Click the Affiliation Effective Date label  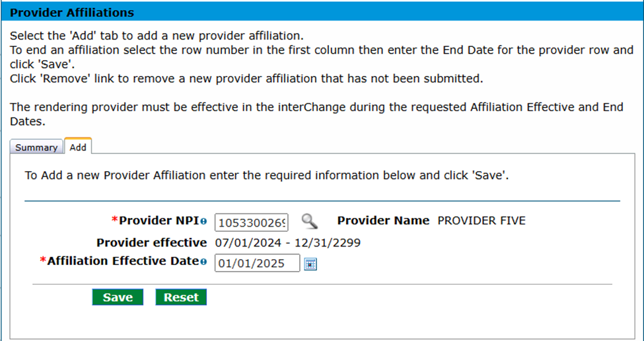pyautogui.click(x=123, y=262)
